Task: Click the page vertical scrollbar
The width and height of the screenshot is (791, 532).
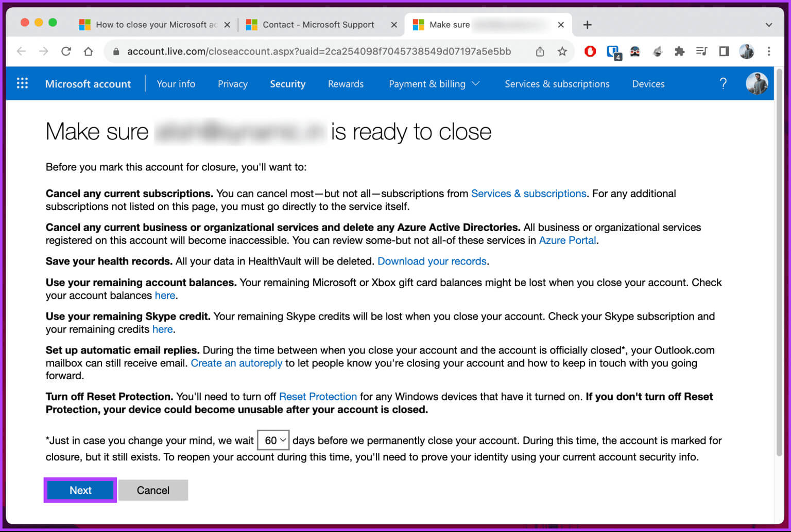Action: point(779,262)
